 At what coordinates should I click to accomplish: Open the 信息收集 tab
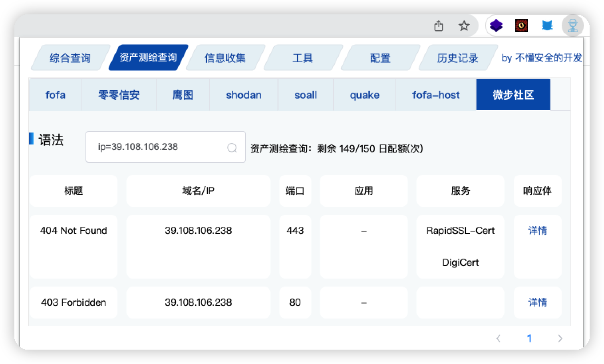pos(225,58)
